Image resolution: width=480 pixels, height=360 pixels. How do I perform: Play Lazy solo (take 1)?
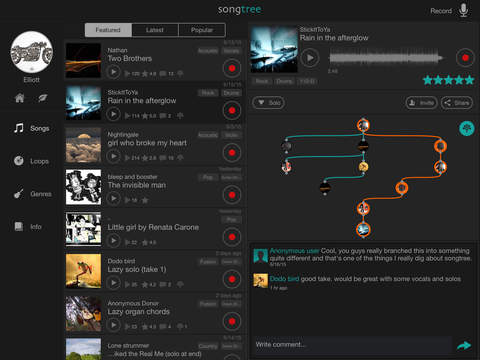click(113, 283)
